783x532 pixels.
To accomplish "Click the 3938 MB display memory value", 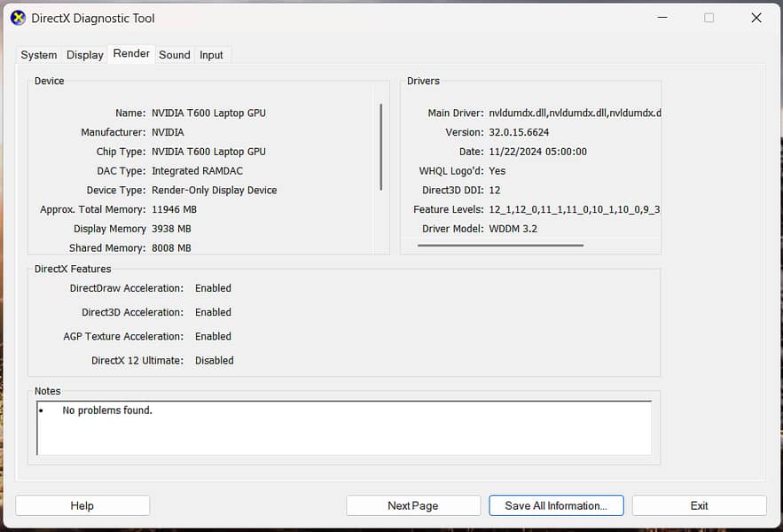I will tap(171, 229).
